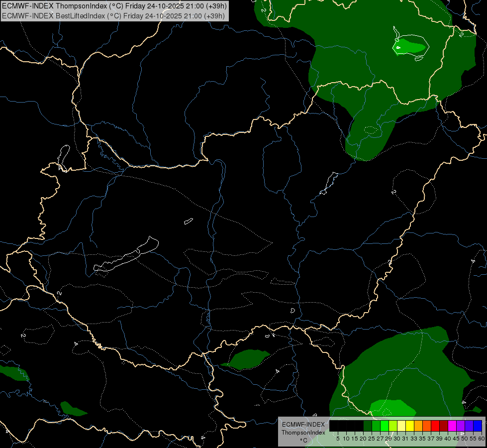This screenshot has width=487, height=448.
Task: Select the magenta 40–45 legend swatch
Action: click(452, 426)
